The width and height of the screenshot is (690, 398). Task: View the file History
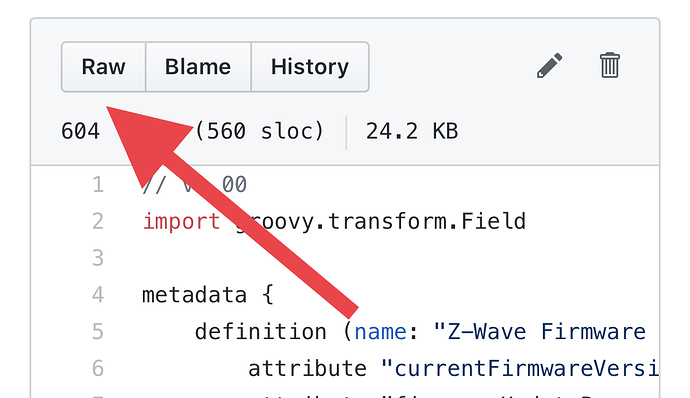point(310,67)
